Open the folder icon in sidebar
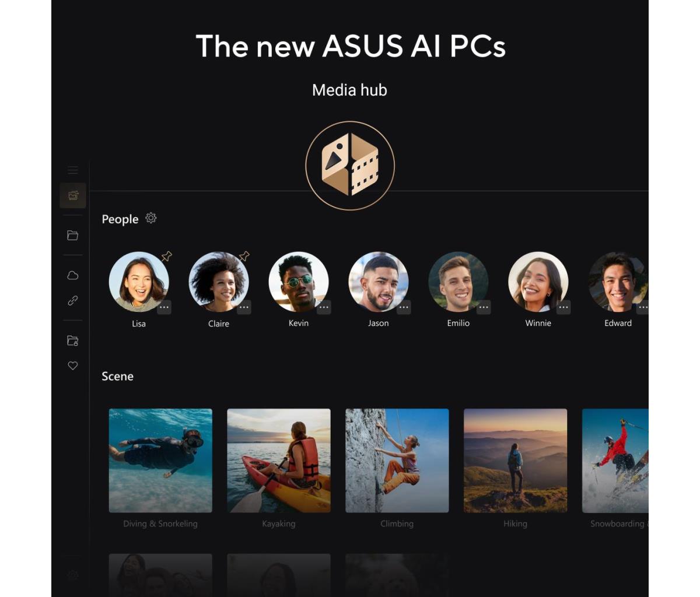The image size is (700, 597). (x=73, y=236)
